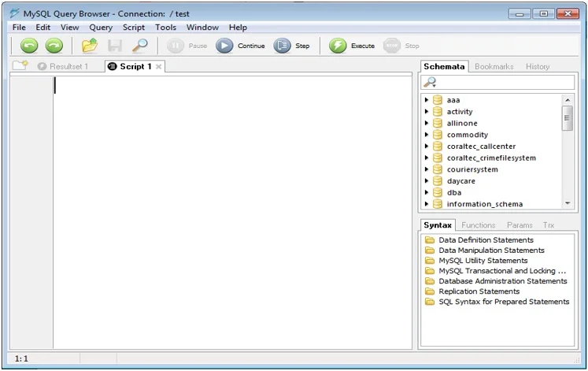Click the aaa database icon

[437, 100]
